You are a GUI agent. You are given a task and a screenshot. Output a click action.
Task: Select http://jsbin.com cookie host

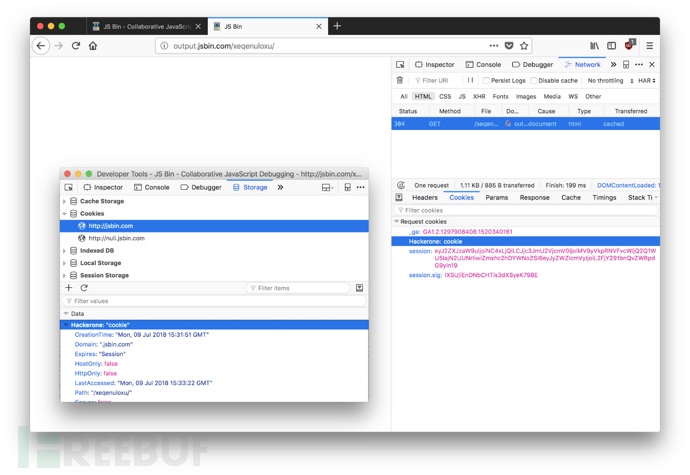coord(214,226)
